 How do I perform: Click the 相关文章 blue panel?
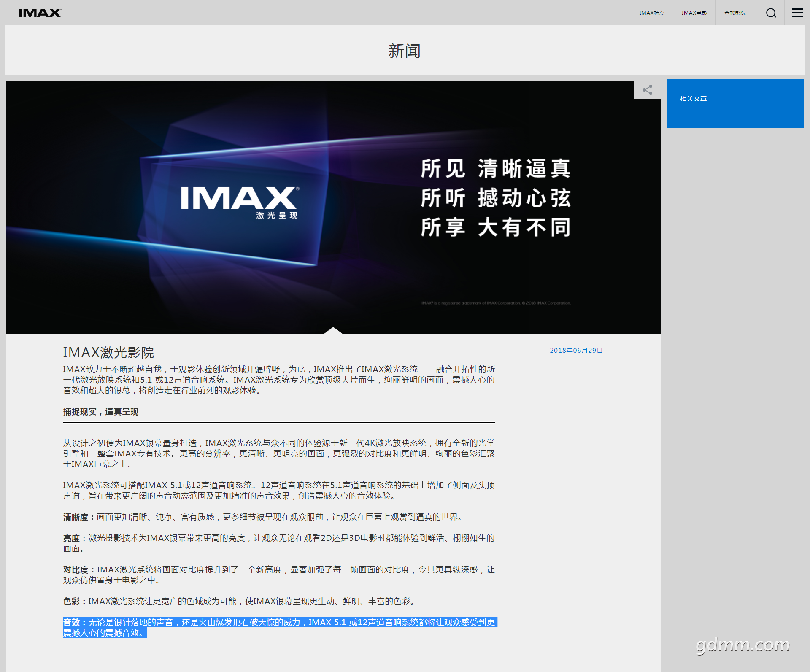(x=735, y=103)
